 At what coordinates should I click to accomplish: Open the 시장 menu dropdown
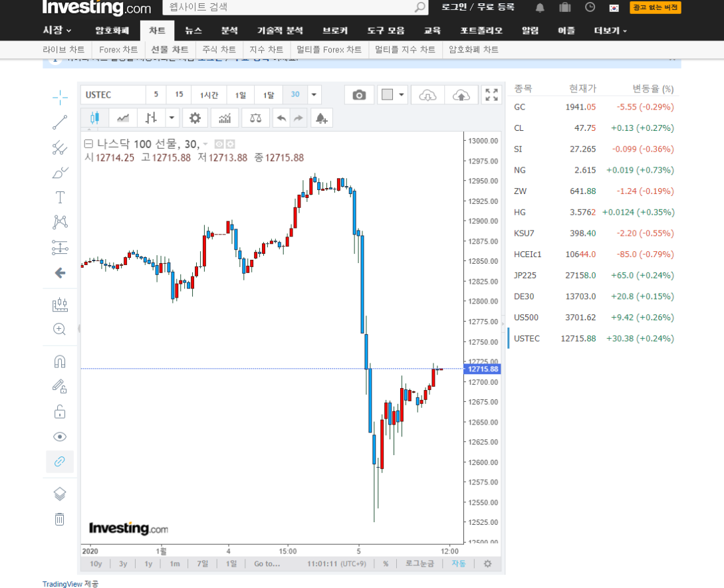coord(57,31)
